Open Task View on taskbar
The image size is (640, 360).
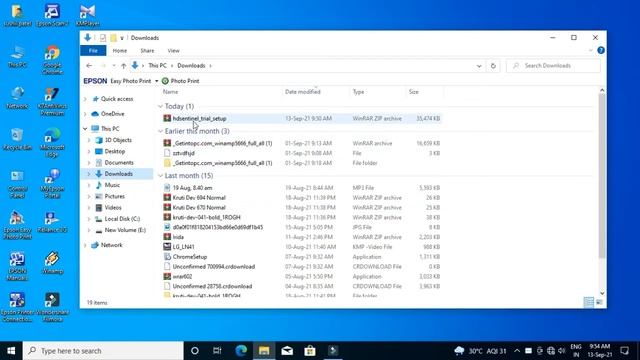click(x=217, y=351)
